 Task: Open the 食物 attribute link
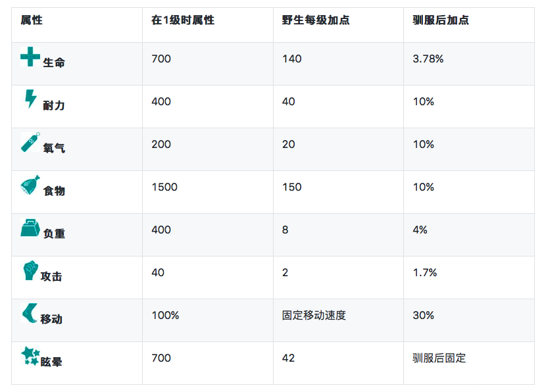coord(54,191)
